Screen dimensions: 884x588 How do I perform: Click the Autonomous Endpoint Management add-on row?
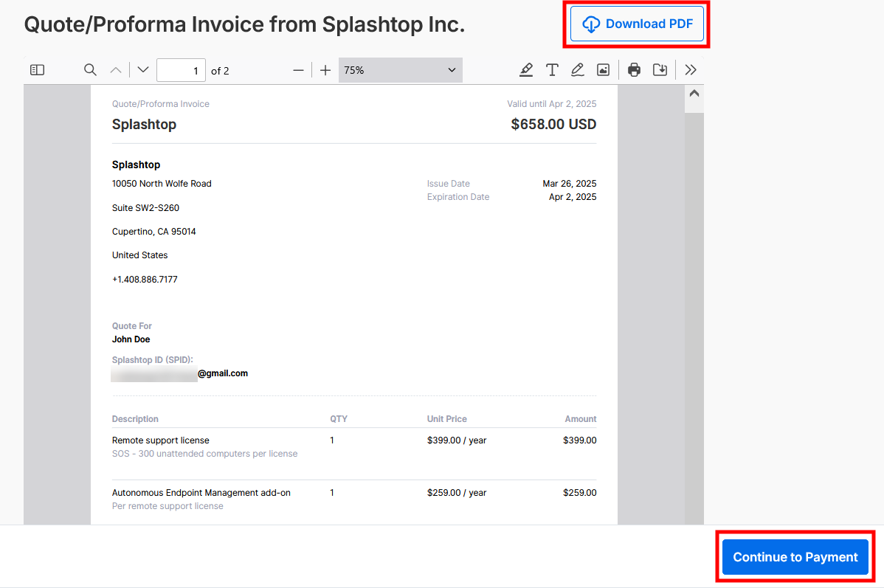point(201,492)
